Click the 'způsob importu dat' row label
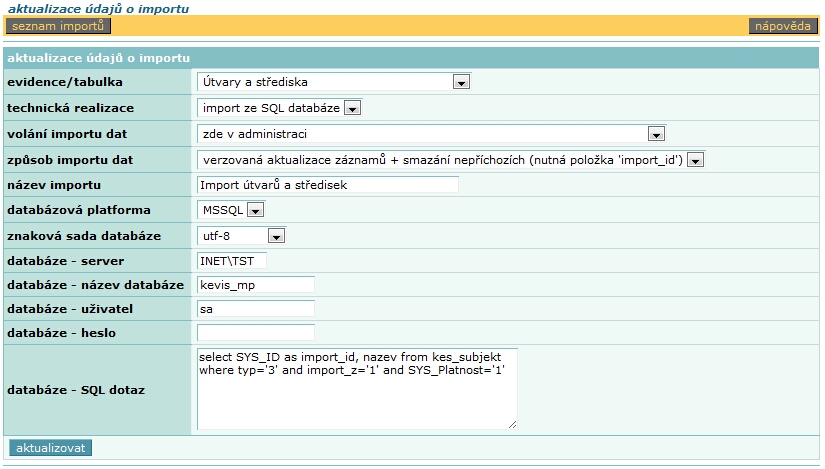 pos(70,159)
